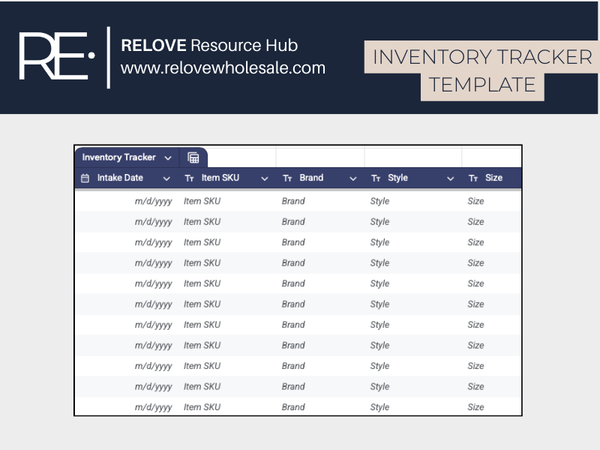600x450 pixels.
Task: Click the text type icon beside Brand
Action: tap(287, 178)
